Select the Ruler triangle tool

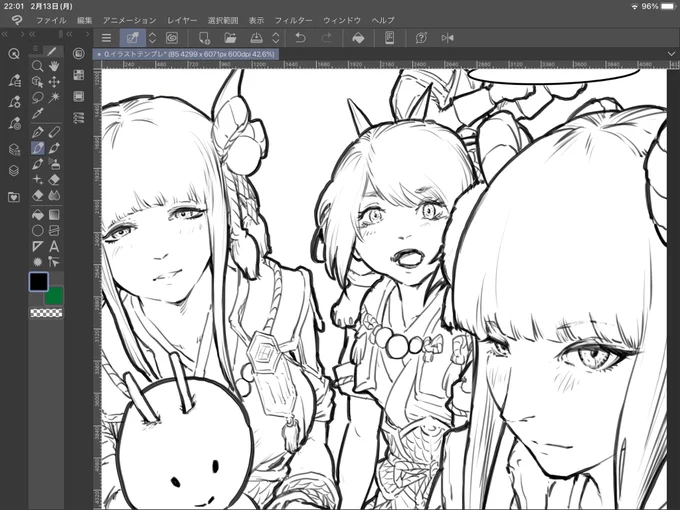tap(38, 246)
